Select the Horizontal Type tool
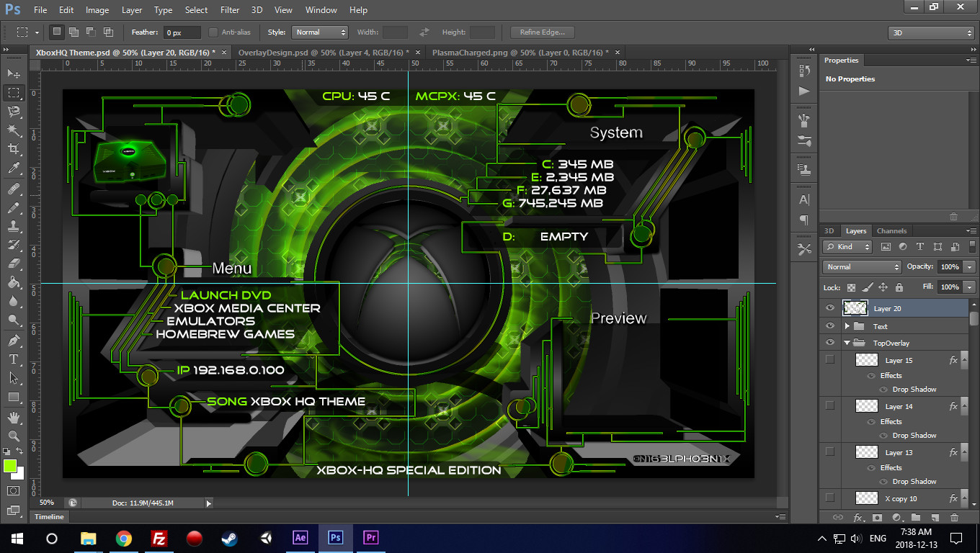 pos(14,359)
